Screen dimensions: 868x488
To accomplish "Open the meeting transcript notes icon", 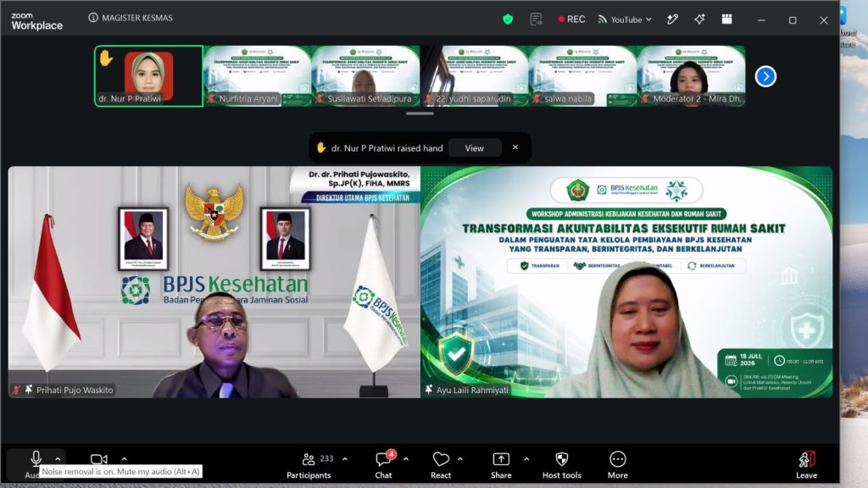I will pos(536,19).
